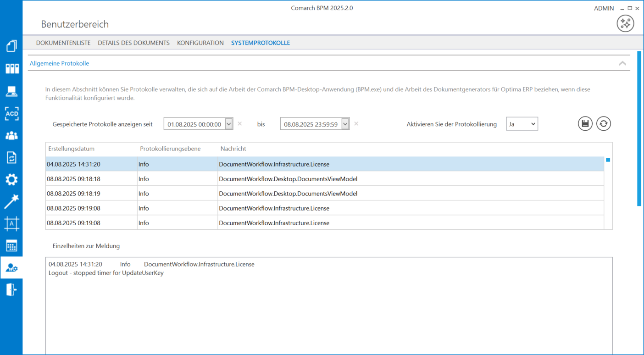Image resolution: width=644 pixels, height=355 pixels.
Task: Switch to the KONFIGURATION tab
Action: pyautogui.click(x=200, y=43)
